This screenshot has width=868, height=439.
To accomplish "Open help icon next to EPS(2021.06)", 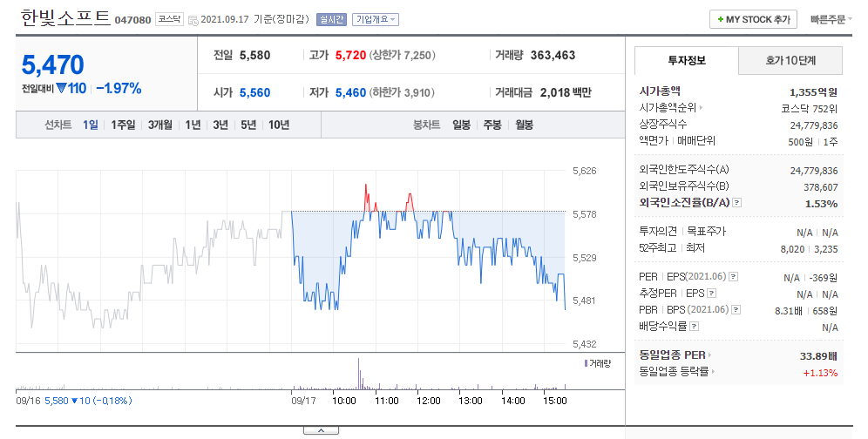I will pos(733,276).
